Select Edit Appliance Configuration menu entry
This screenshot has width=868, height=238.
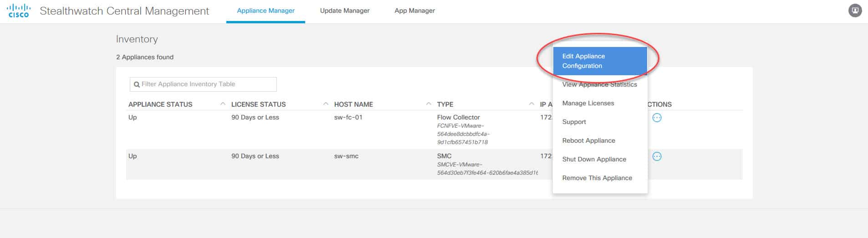pyautogui.click(x=600, y=61)
